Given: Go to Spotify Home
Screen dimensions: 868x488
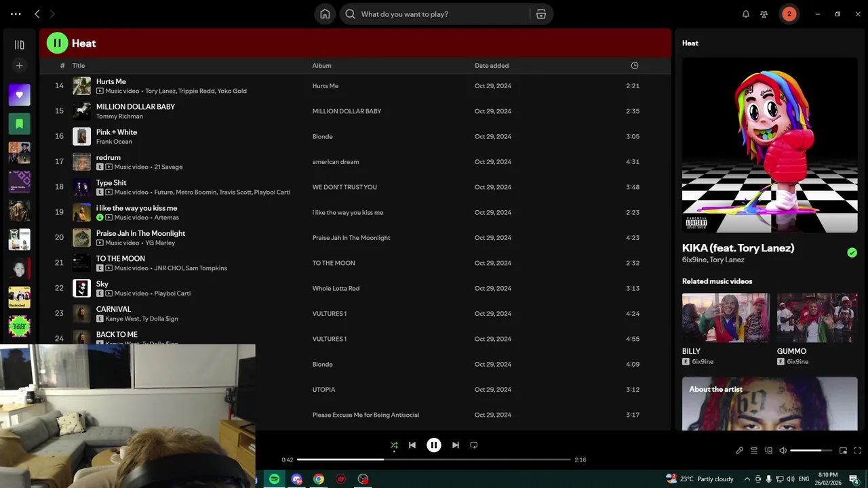Looking at the screenshot, I should point(325,14).
